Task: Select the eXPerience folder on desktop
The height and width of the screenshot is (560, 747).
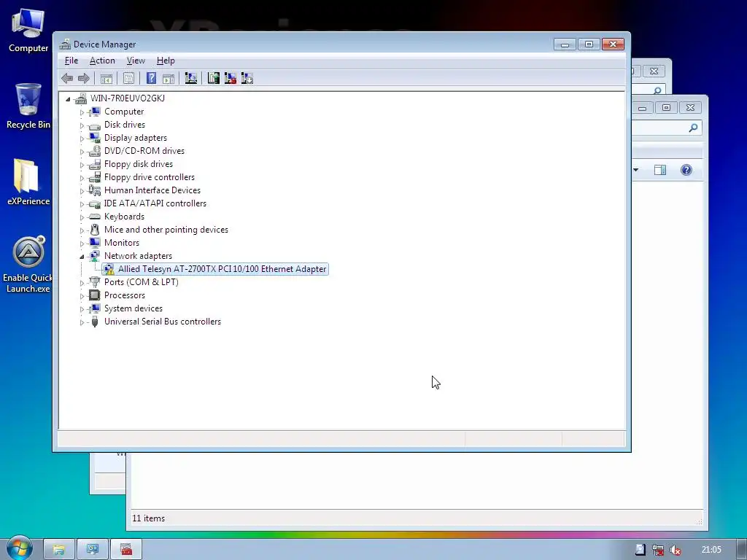Action: click(28, 182)
